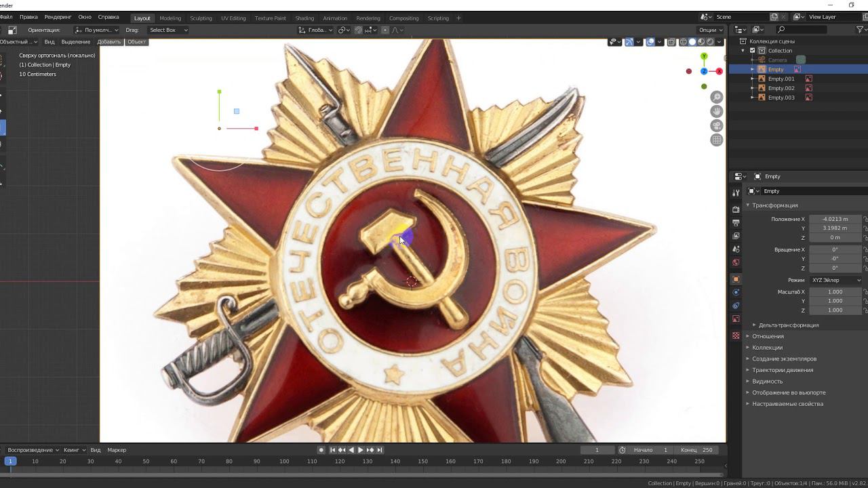Expand the Отношения panel
Screen dimensions: 868x488
point(767,336)
